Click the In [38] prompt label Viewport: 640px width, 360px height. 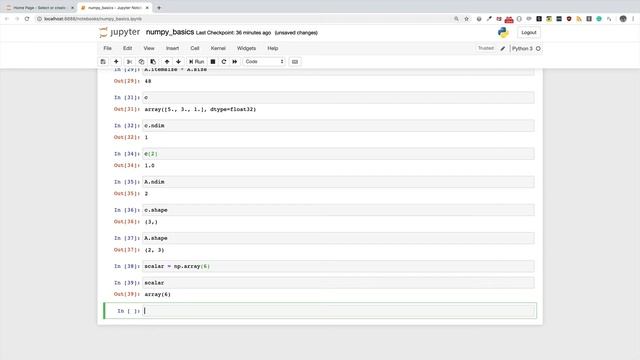pyautogui.click(x=127, y=266)
